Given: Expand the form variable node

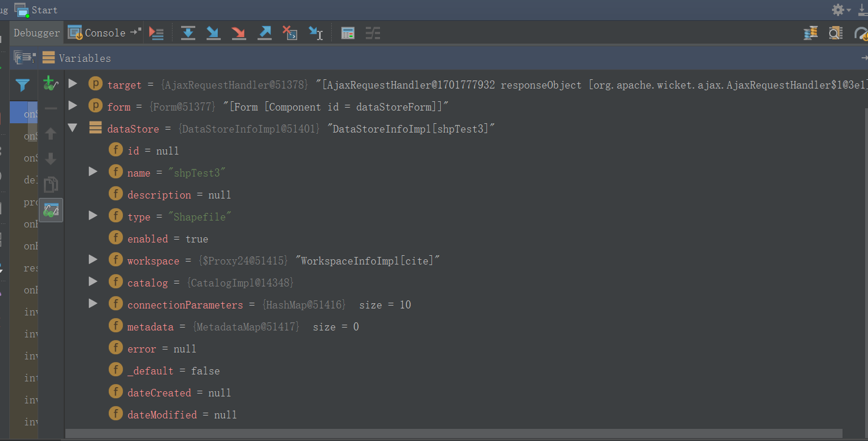Looking at the screenshot, I should click(x=72, y=106).
